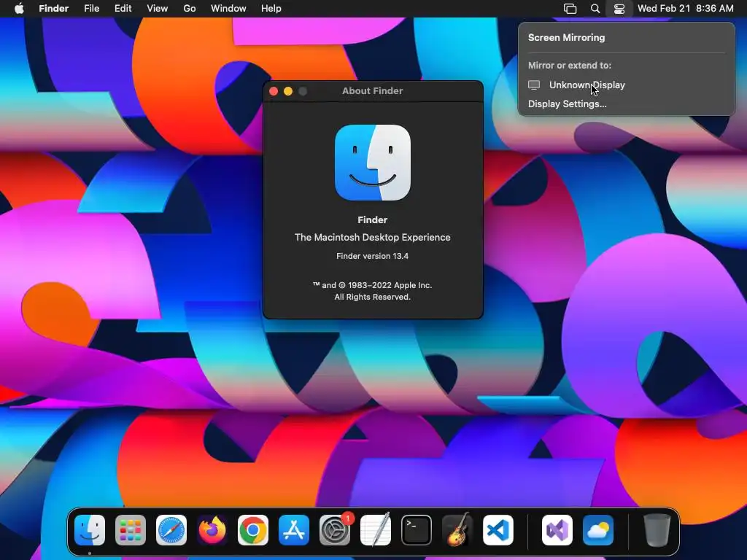
Task: Close the About Finder window
Action: tap(274, 91)
